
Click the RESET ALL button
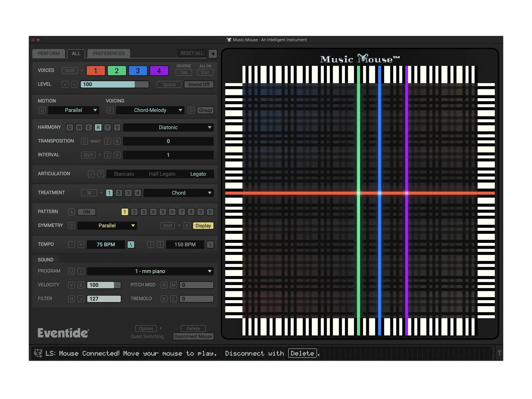pos(192,53)
